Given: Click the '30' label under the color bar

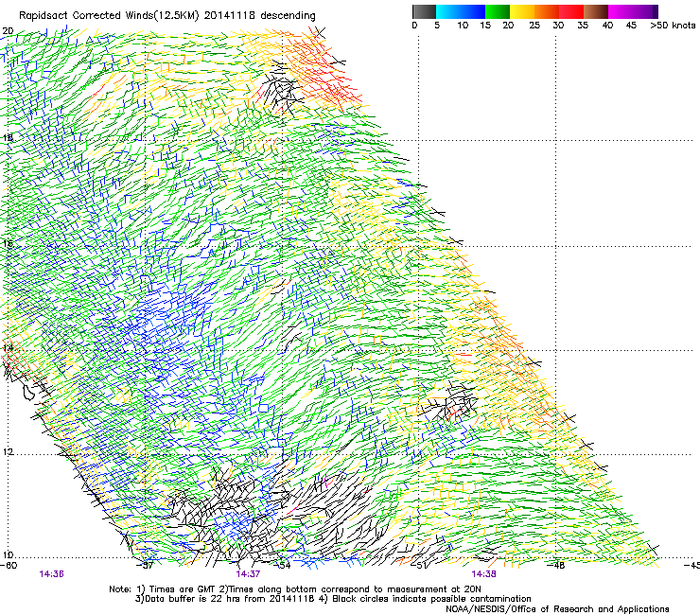Looking at the screenshot, I should (558, 26).
